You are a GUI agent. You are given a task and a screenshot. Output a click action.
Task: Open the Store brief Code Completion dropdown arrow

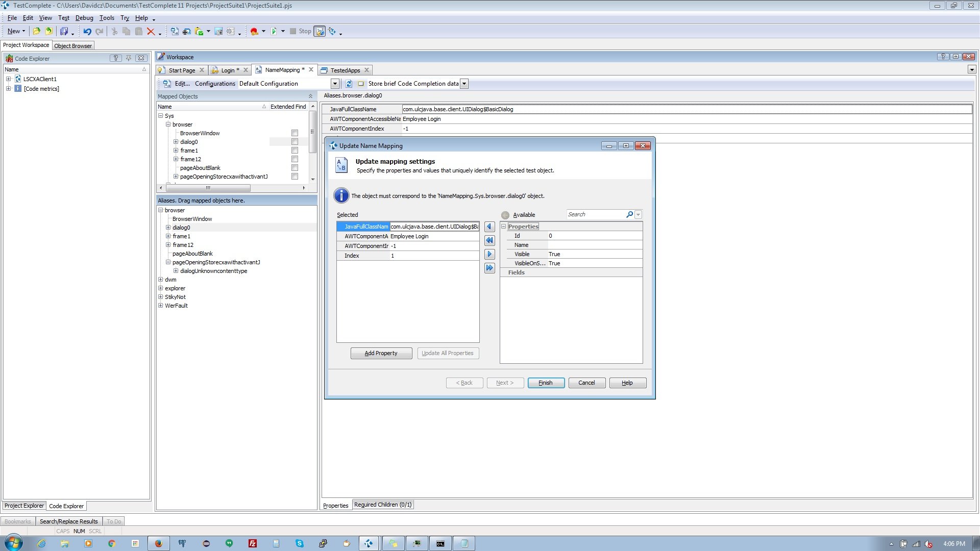point(464,84)
